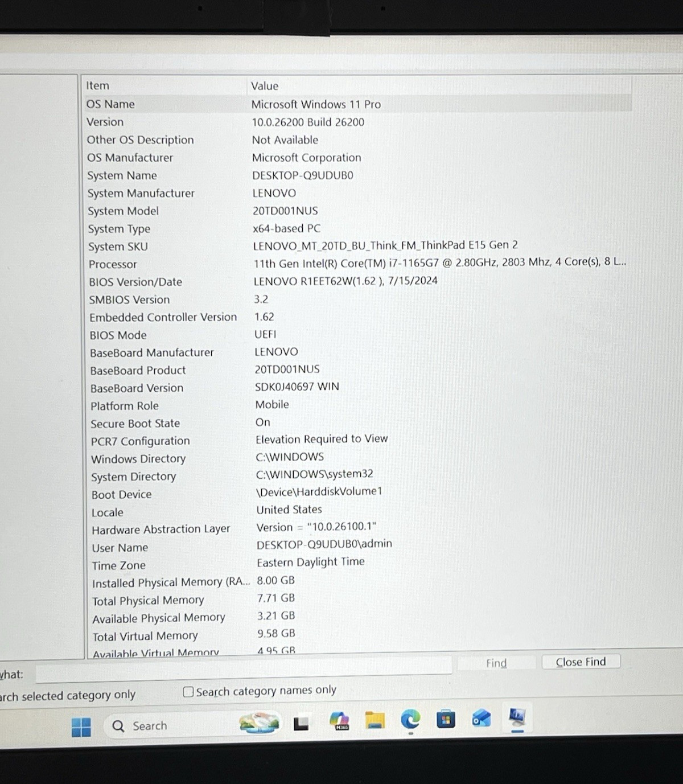This screenshot has width=683, height=784.
Task: Focus the Find what input field
Action: tap(244, 670)
